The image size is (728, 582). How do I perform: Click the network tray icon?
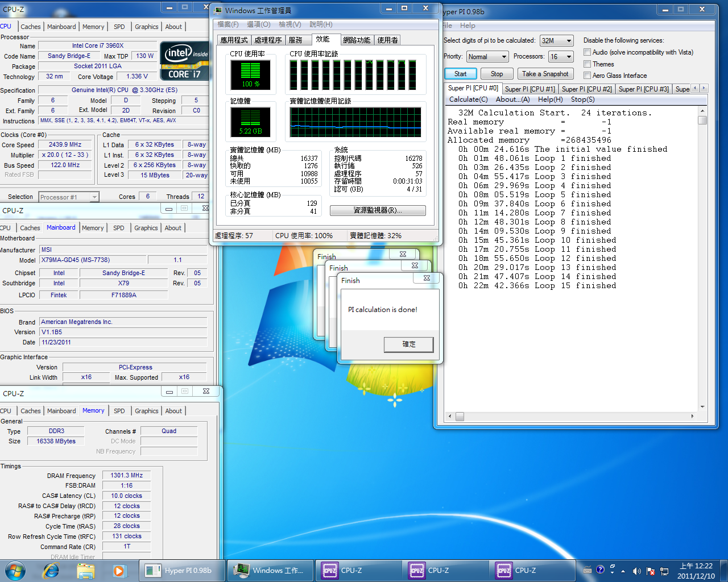(664, 571)
